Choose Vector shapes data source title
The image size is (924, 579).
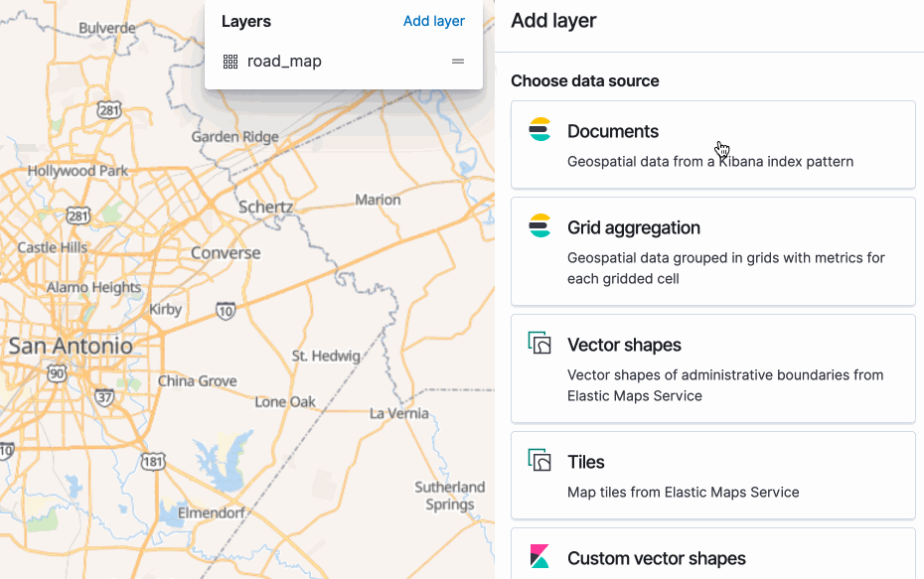coord(624,346)
